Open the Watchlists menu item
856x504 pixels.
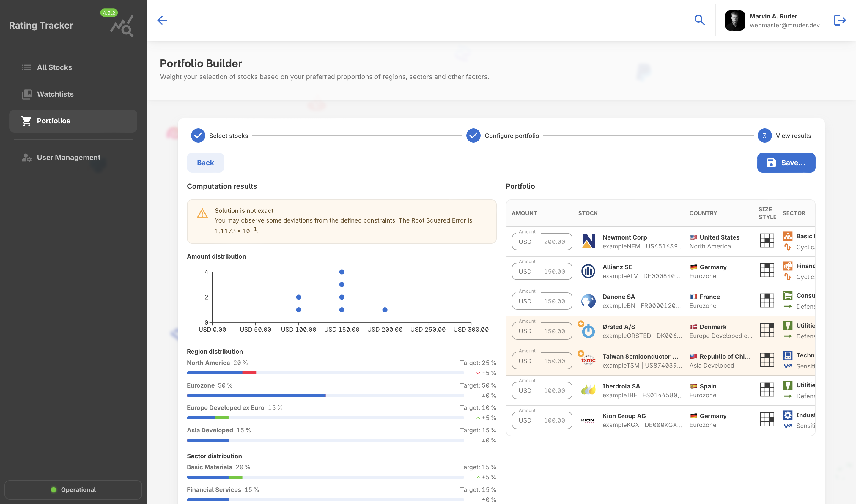[55, 94]
